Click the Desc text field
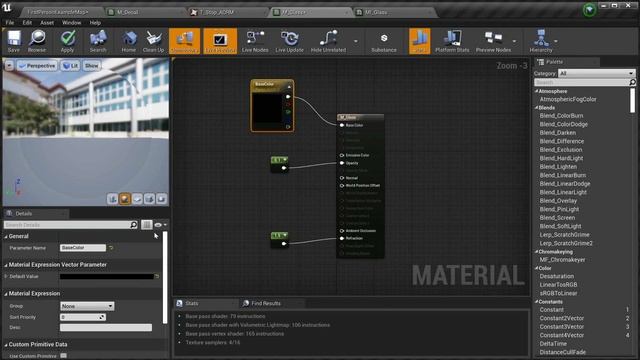Image resolution: width=640 pixels, height=360 pixels. click(106, 327)
